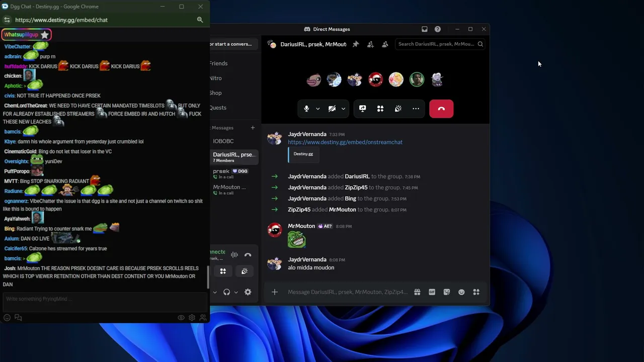Launch activity from sidebar voice panel
The image size is (644, 362).
click(x=223, y=271)
